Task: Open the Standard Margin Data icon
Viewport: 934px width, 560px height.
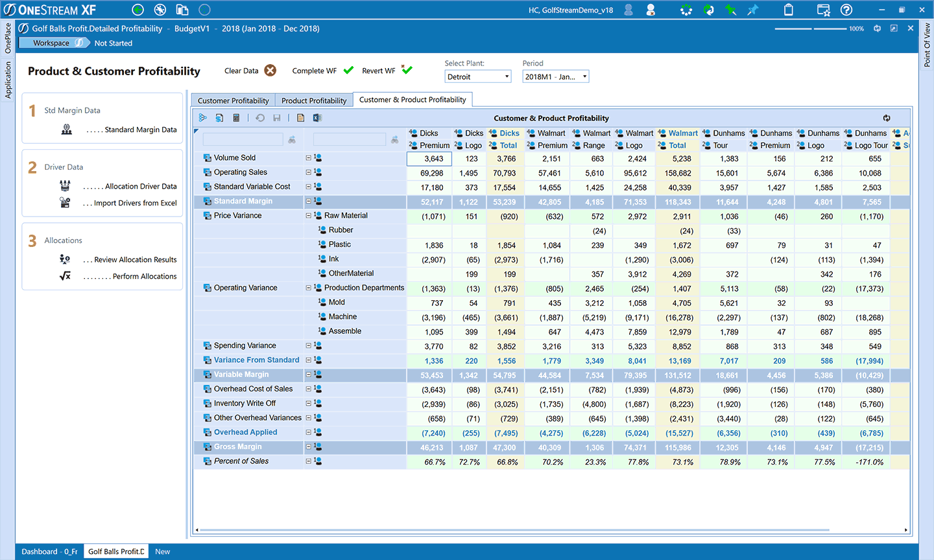Action: [67, 130]
